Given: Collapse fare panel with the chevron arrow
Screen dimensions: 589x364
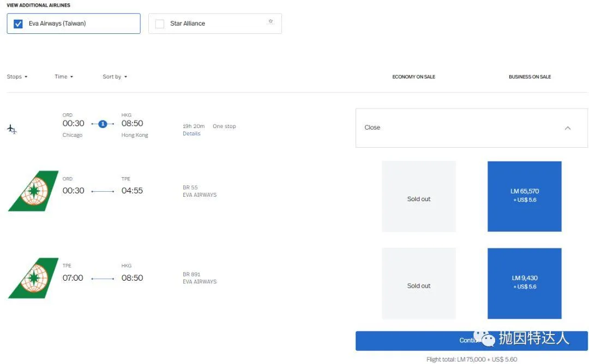Looking at the screenshot, I should tap(567, 128).
